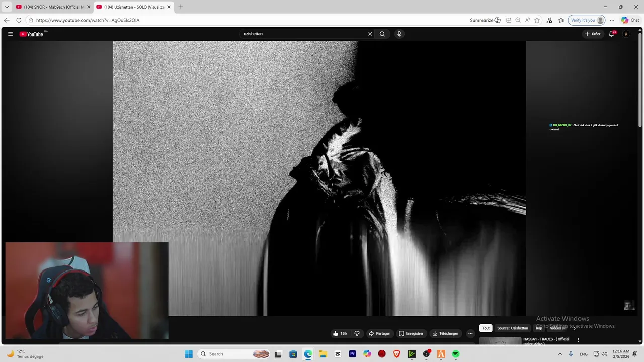Viewport: 644px width, 362px height.
Task: Submit search with the magnifier button
Action: [382, 34]
